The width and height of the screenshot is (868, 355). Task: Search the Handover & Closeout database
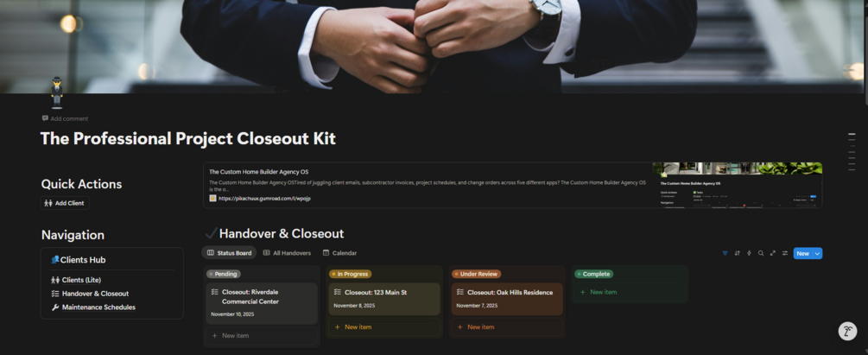(x=761, y=253)
